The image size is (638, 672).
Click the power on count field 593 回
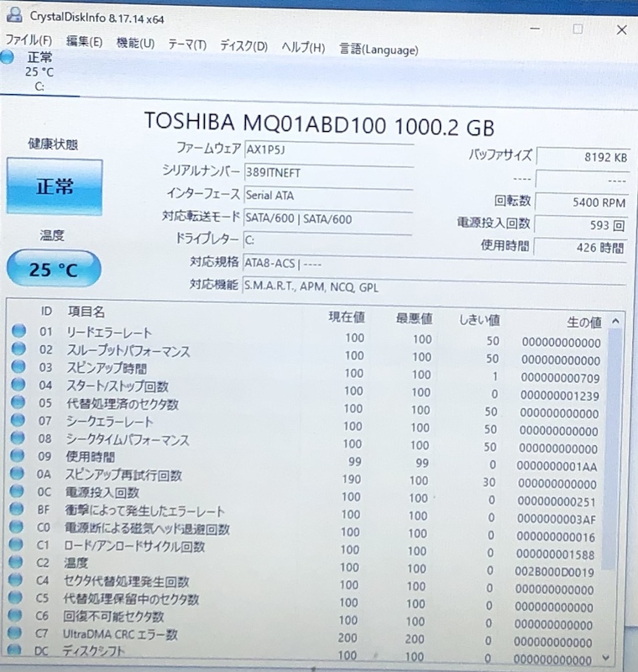[581, 224]
